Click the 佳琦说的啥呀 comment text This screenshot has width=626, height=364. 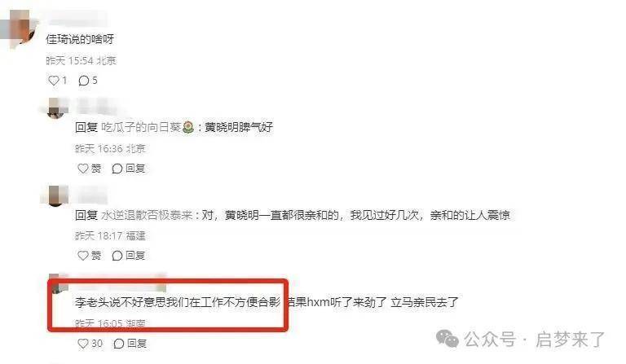(80, 39)
